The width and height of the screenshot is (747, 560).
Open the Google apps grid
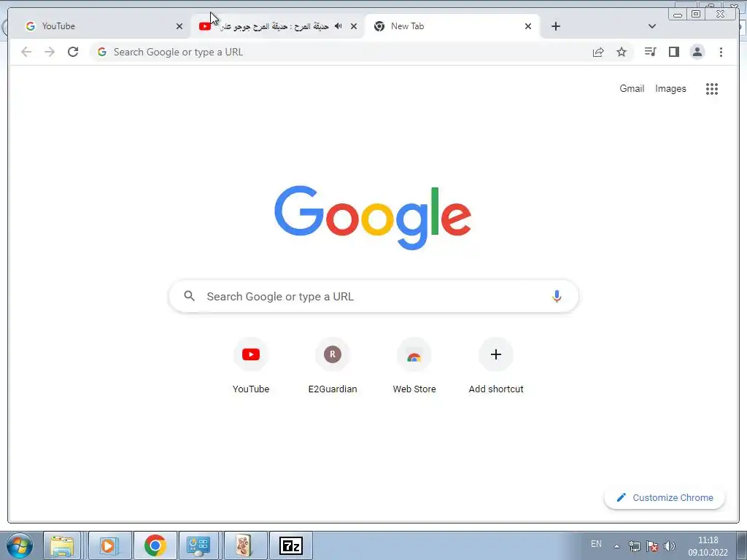[712, 88]
